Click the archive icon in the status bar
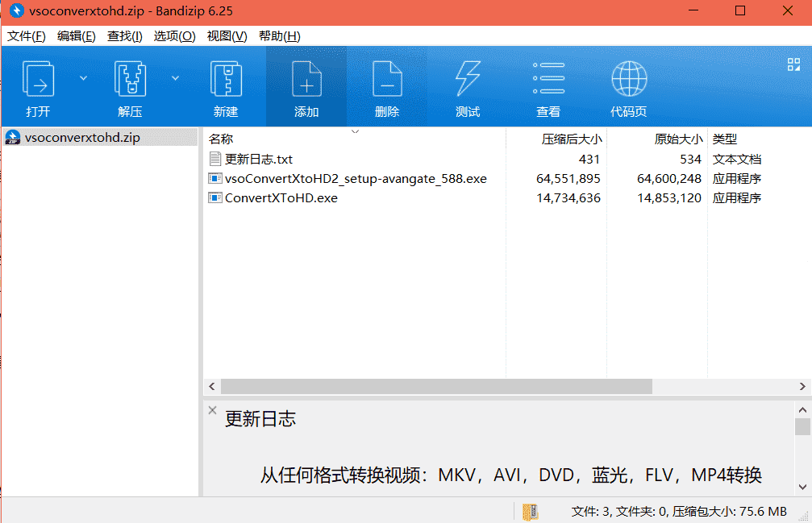812x523 pixels. [530, 513]
